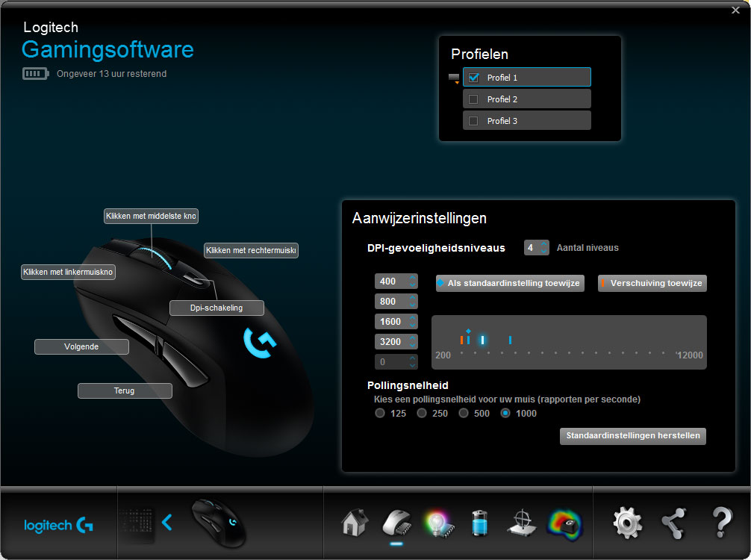Select the Profiel 1 row
The height and width of the screenshot is (560, 751).
[x=527, y=77]
